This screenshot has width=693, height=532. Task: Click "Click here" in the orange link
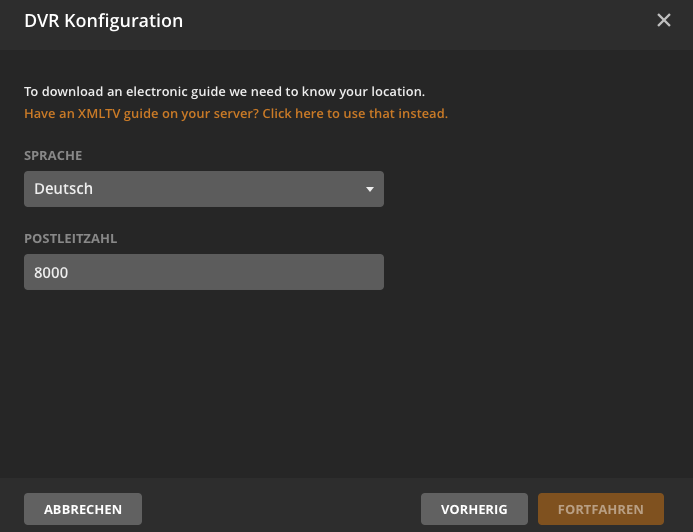click(293, 114)
